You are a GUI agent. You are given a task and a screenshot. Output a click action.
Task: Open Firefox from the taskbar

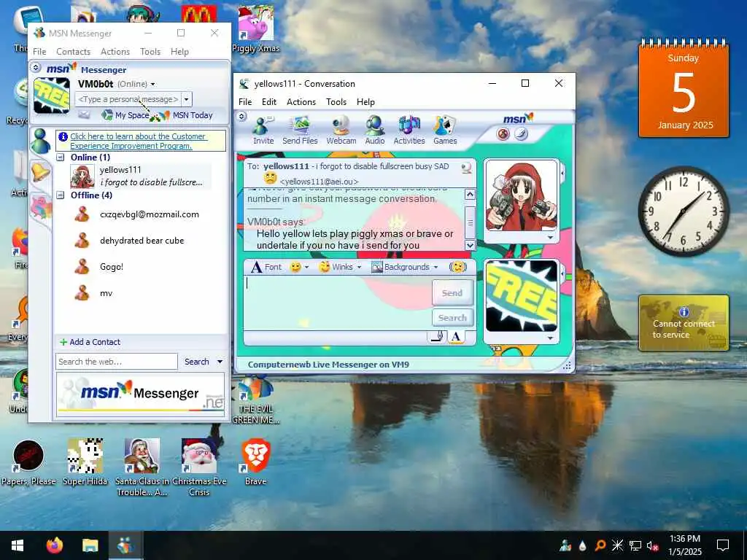[55, 545]
